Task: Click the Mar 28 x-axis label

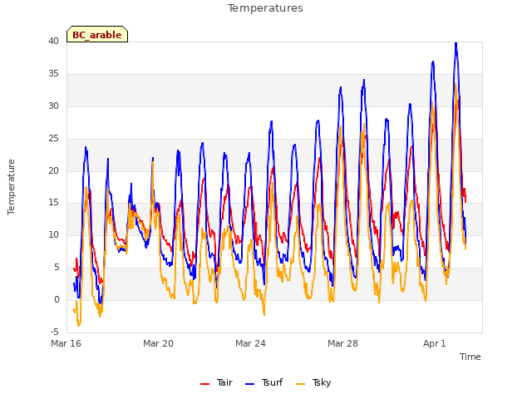Action: tap(342, 343)
